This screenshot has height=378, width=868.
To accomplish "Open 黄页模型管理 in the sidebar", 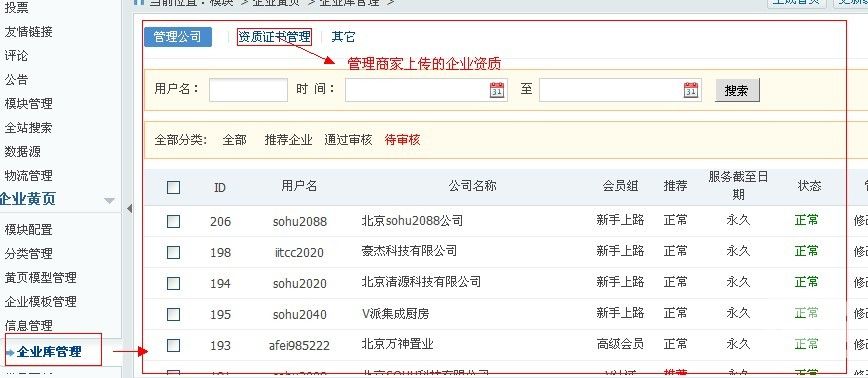I will click(40, 277).
